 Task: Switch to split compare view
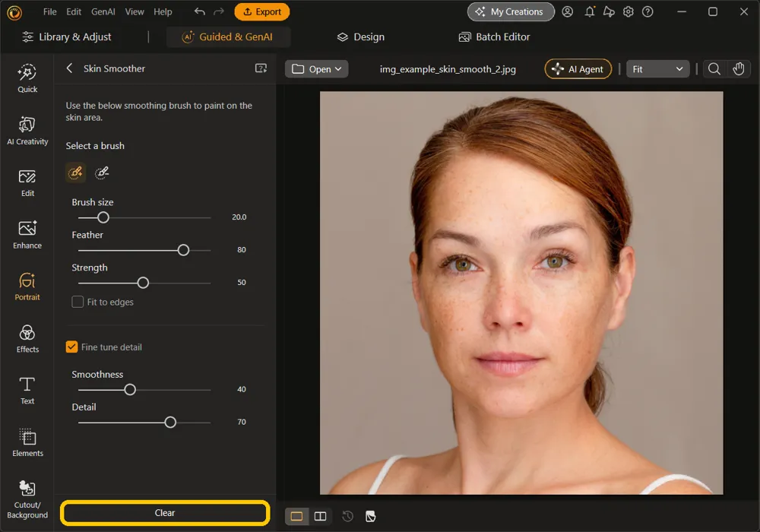(321, 517)
